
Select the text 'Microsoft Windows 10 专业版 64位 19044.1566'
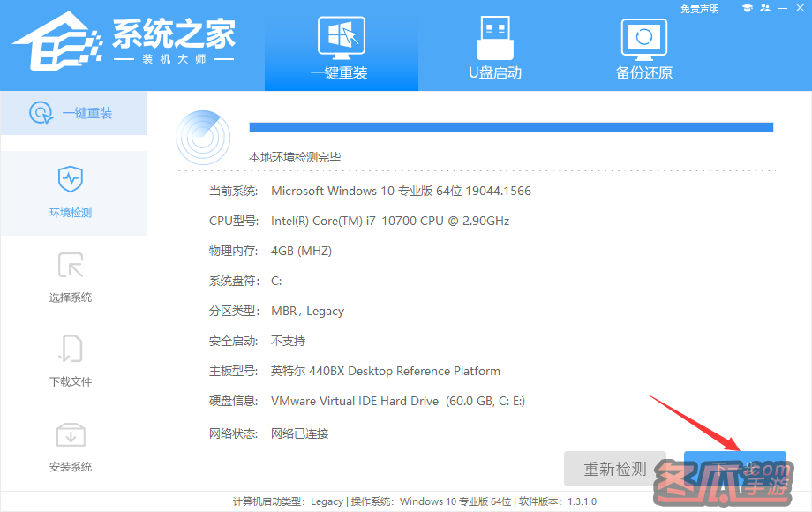[401, 191]
